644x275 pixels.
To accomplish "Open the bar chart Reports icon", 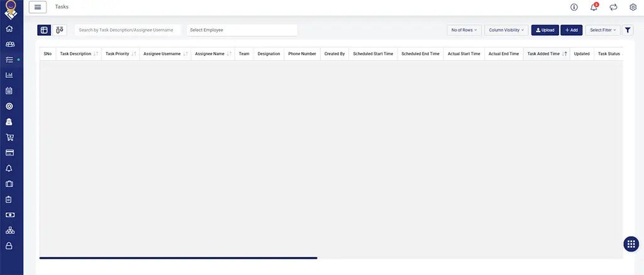I will [x=9, y=75].
